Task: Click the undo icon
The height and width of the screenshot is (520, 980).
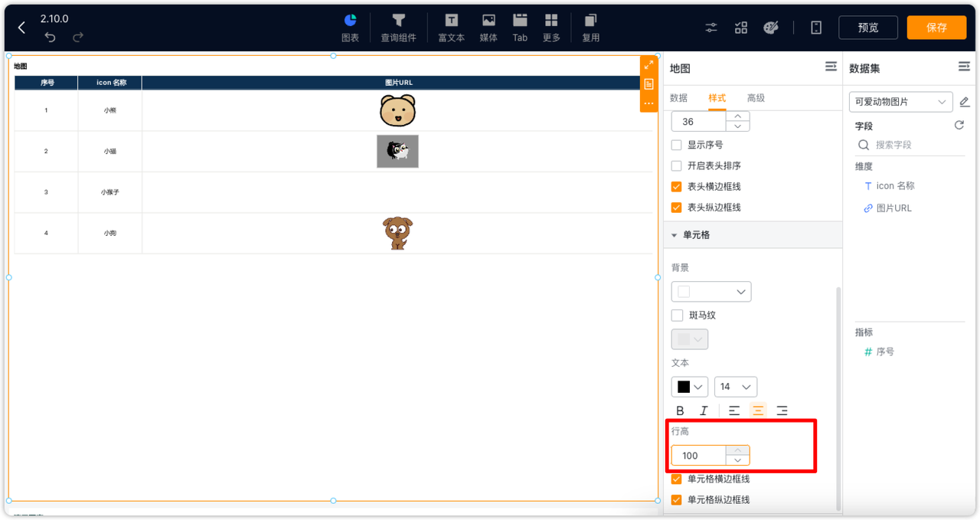Action: [x=51, y=37]
